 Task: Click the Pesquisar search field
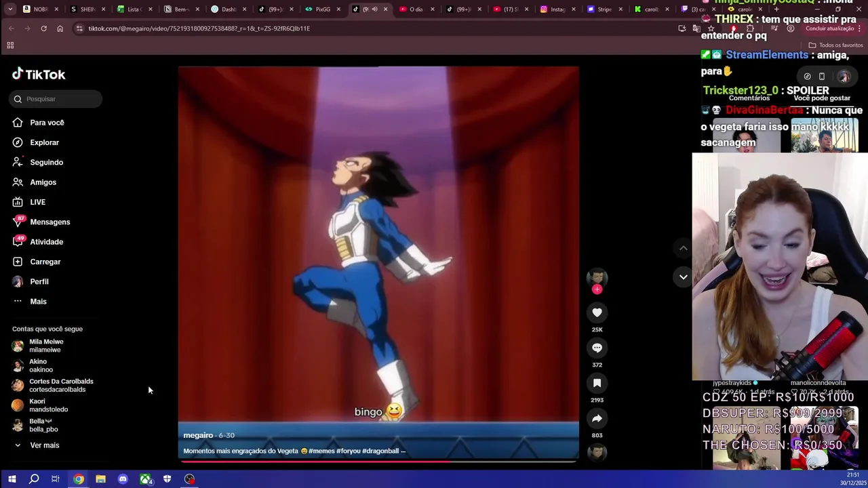(x=56, y=99)
